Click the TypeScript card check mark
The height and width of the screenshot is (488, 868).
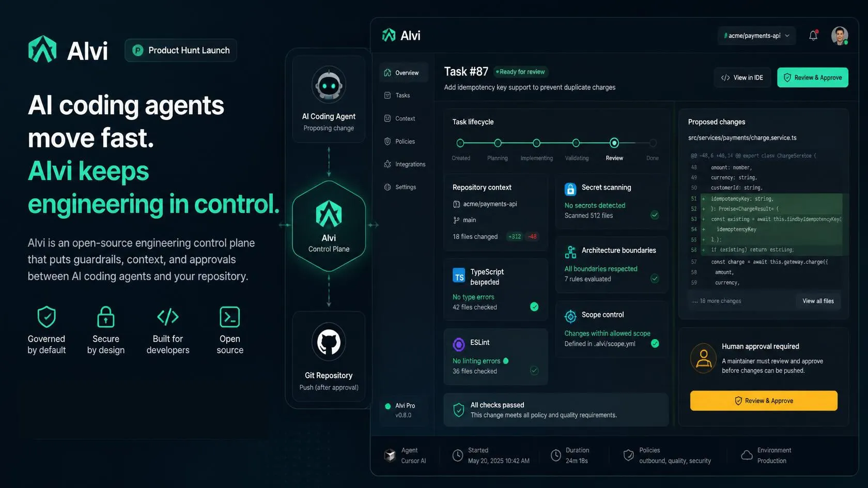pyautogui.click(x=534, y=307)
